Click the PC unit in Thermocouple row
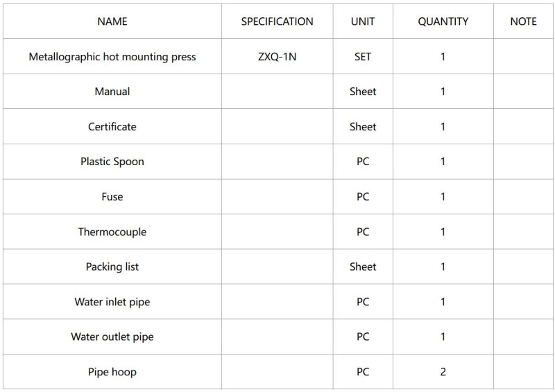Viewport: 555px width, 392px height. click(x=363, y=232)
